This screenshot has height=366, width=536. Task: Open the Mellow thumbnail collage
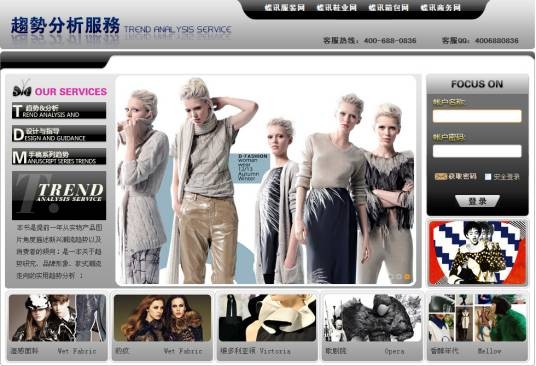tap(477, 318)
